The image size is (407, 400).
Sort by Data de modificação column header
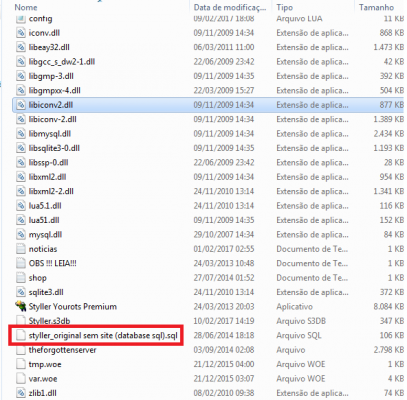[x=230, y=7]
